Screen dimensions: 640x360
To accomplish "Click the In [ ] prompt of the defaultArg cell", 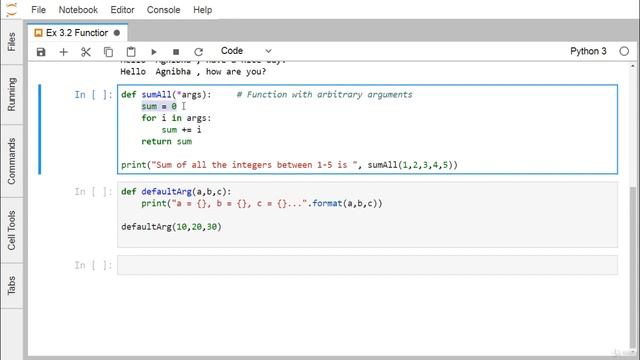I will (x=93, y=191).
